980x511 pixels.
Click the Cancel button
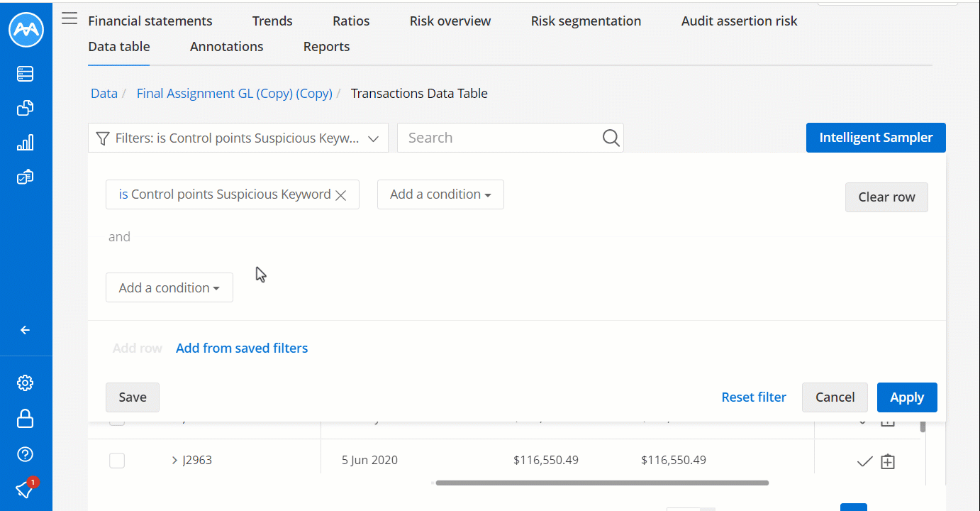pyautogui.click(x=835, y=397)
